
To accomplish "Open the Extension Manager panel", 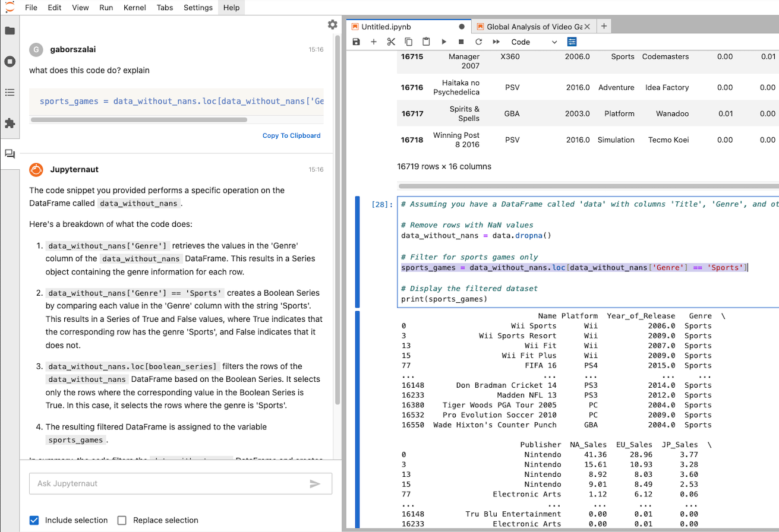I will [x=10, y=123].
